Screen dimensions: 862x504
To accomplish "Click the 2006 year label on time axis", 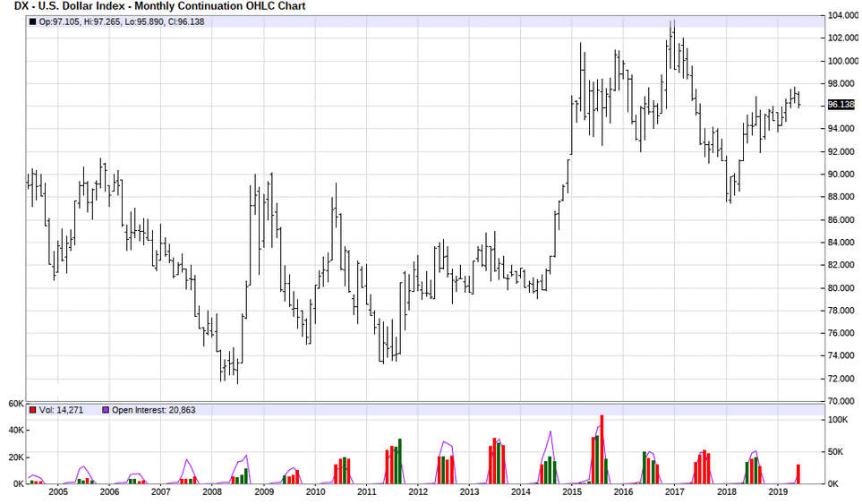I will (x=109, y=491).
